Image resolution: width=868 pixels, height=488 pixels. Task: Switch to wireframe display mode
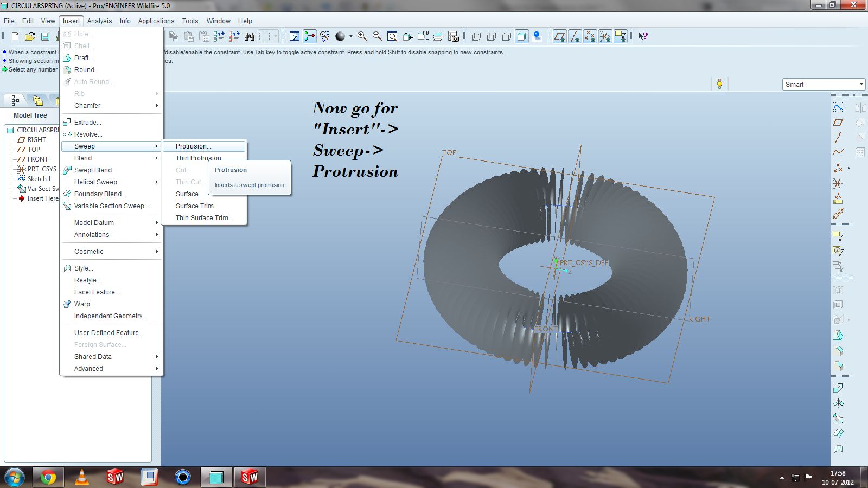[476, 36]
